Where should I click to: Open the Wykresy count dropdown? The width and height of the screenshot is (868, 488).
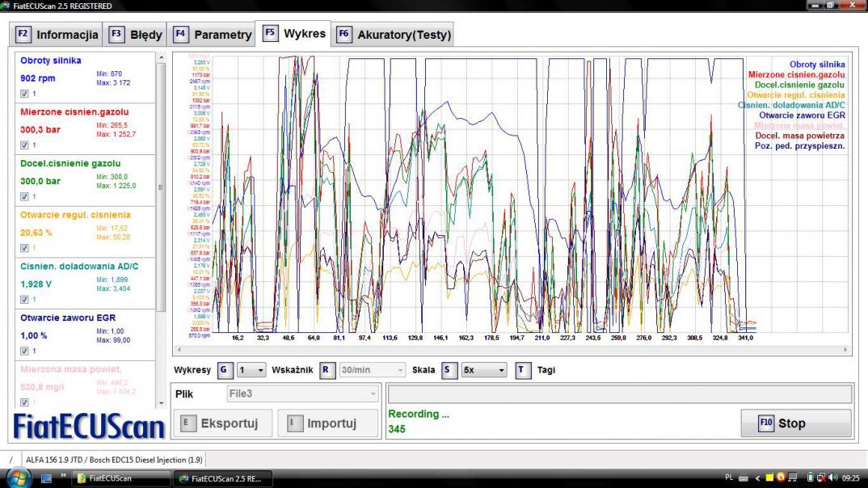click(x=251, y=370)
